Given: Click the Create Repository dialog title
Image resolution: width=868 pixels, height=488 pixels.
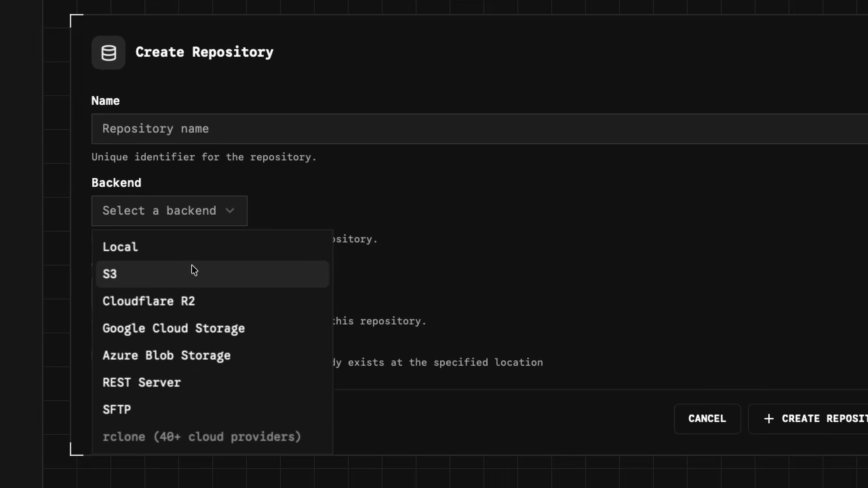Looking at the screenshot, I should (204, 52).
